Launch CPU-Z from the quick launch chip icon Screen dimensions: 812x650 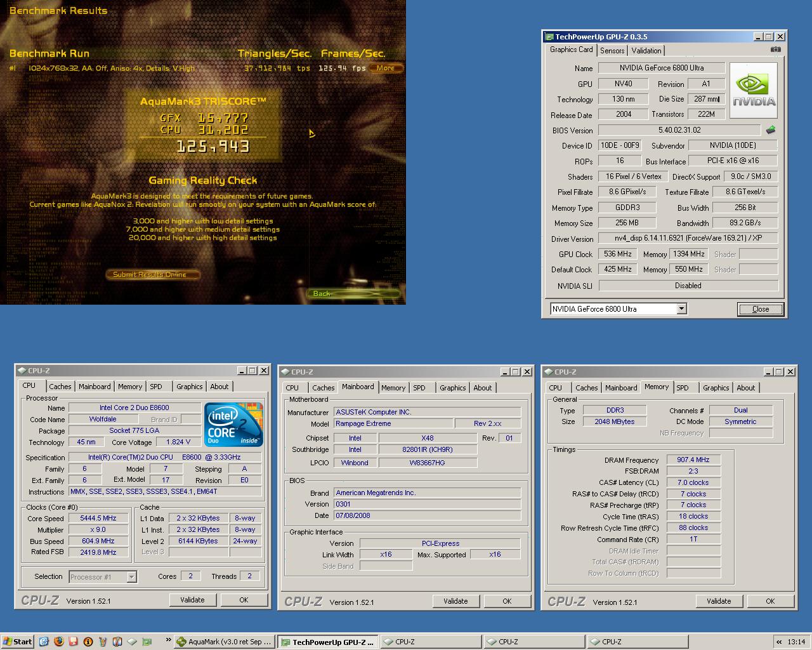click(132, 642)
